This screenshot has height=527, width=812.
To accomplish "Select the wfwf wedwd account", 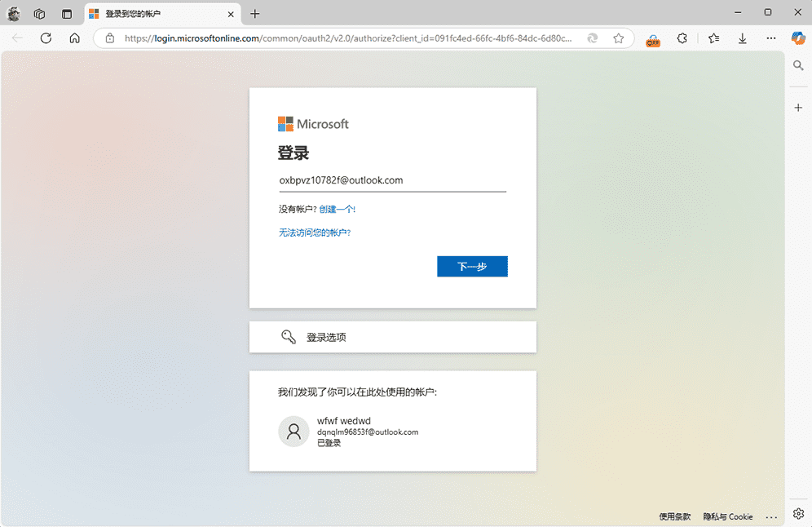I will (x=392, y=432).
